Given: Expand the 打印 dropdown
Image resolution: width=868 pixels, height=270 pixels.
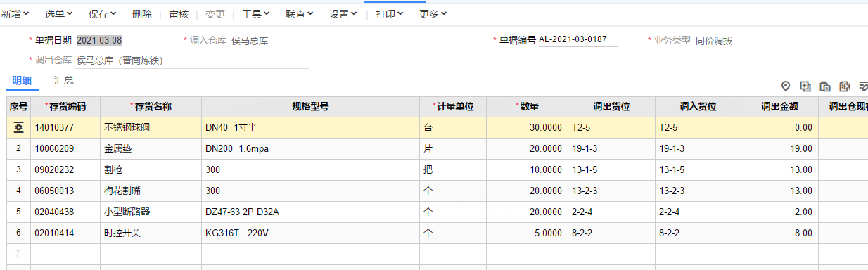Looking at the screenshot, I should (390, 13).
